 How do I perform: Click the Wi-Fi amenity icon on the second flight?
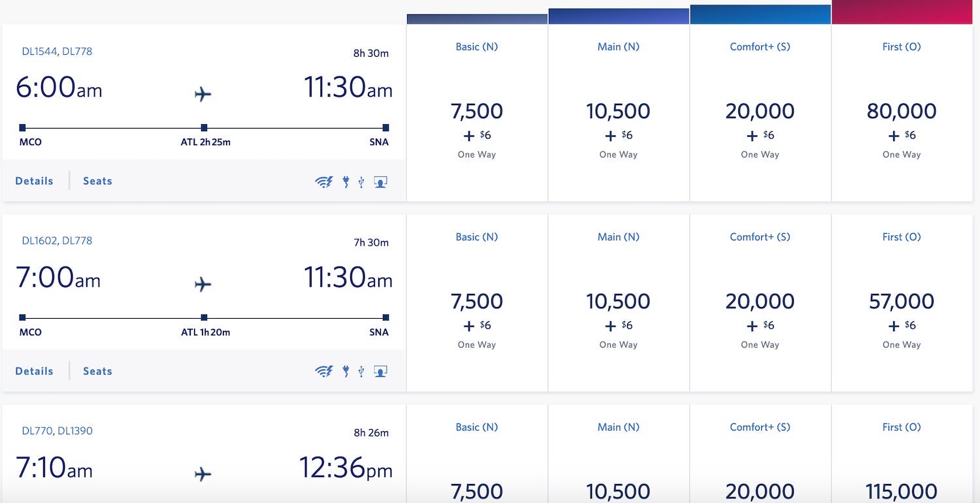pos(325,371)
